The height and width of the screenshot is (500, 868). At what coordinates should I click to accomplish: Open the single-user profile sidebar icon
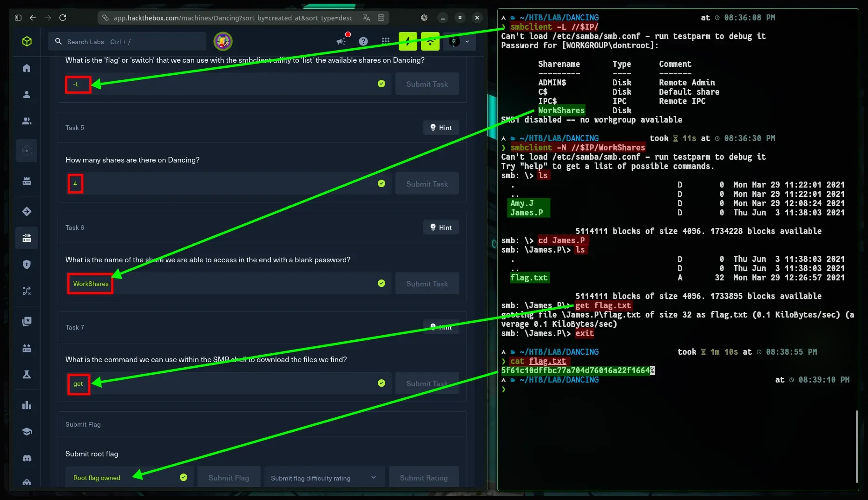[27, 95]
